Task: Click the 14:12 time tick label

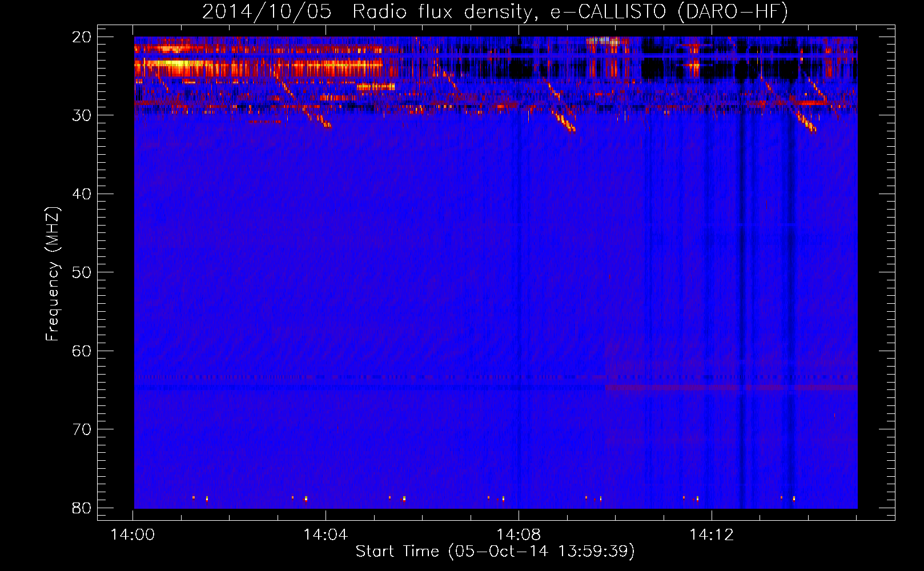Action: click(x=712, y=534)
